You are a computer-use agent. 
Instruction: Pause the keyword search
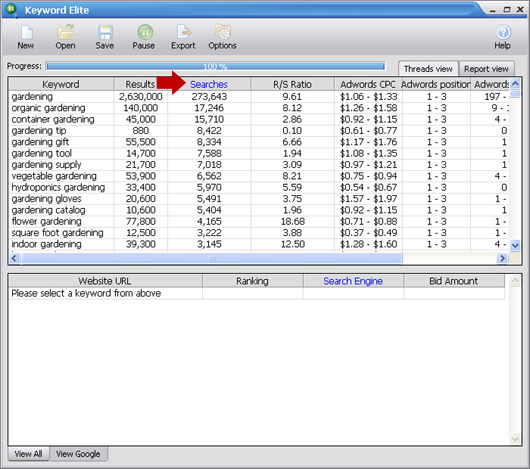point(144,37)
